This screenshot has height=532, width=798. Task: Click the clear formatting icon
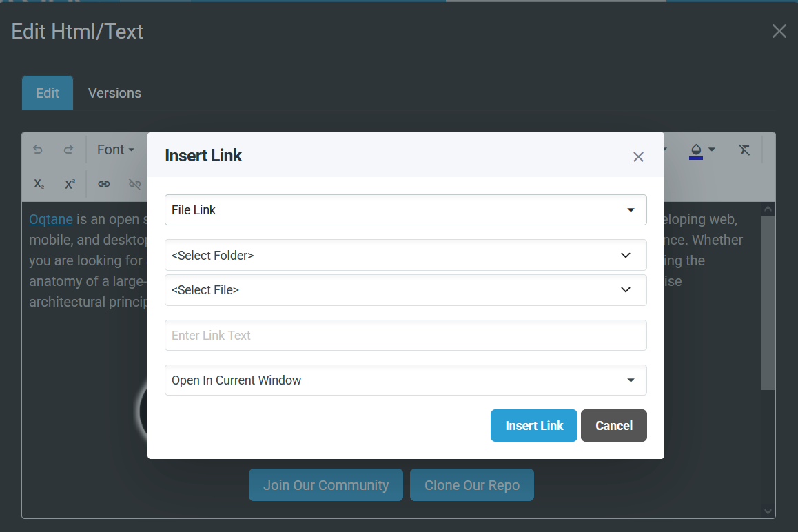tap(744, 150)
